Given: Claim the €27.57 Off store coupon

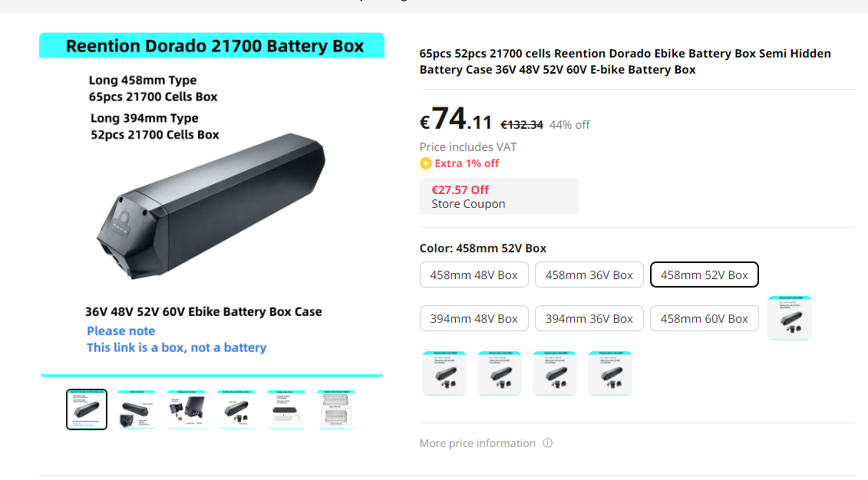Looking at the screenshot, I should tap(499, 196).
